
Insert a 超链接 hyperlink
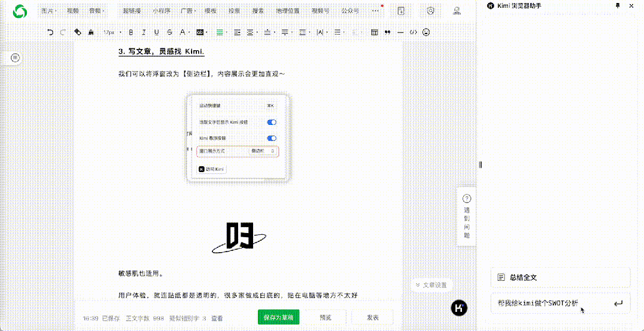tap(133, 11)
